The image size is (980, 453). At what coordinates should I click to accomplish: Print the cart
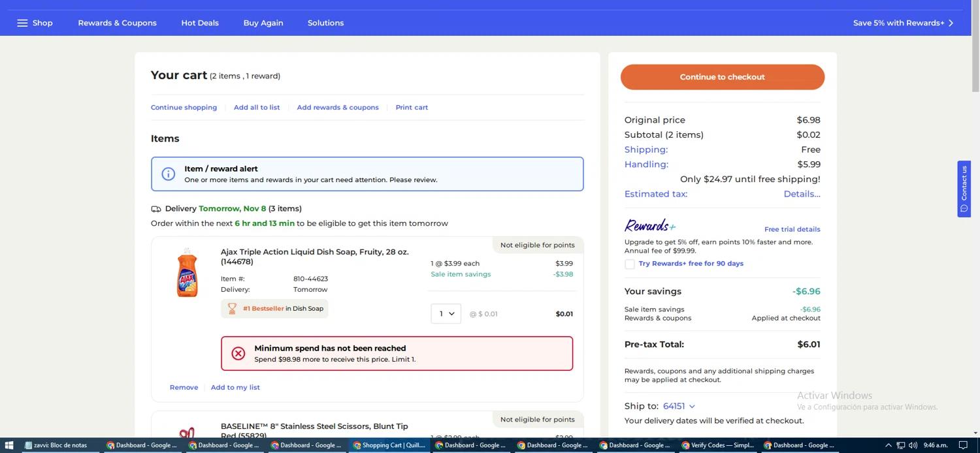412,108
